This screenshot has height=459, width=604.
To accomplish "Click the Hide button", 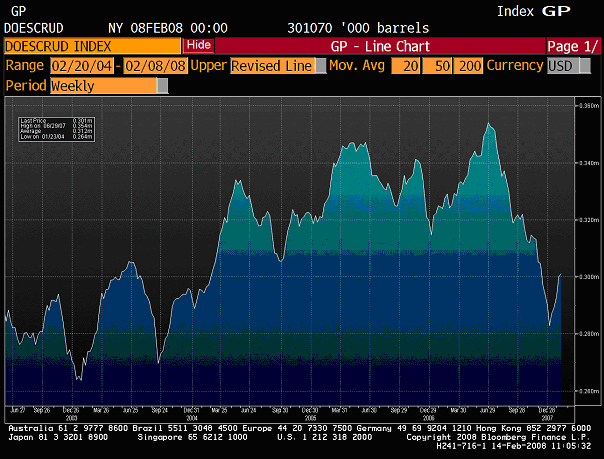I will (x=199, y=46).
